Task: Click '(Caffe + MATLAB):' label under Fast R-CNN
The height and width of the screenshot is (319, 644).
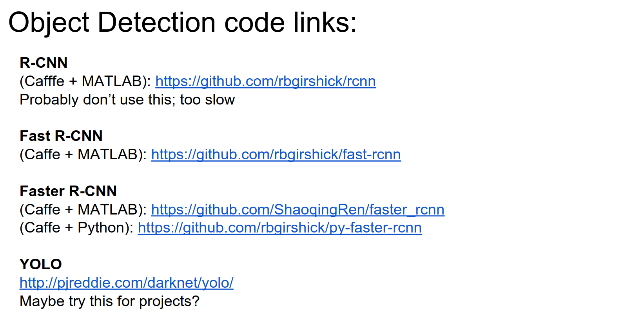Action: coord(83,155)
